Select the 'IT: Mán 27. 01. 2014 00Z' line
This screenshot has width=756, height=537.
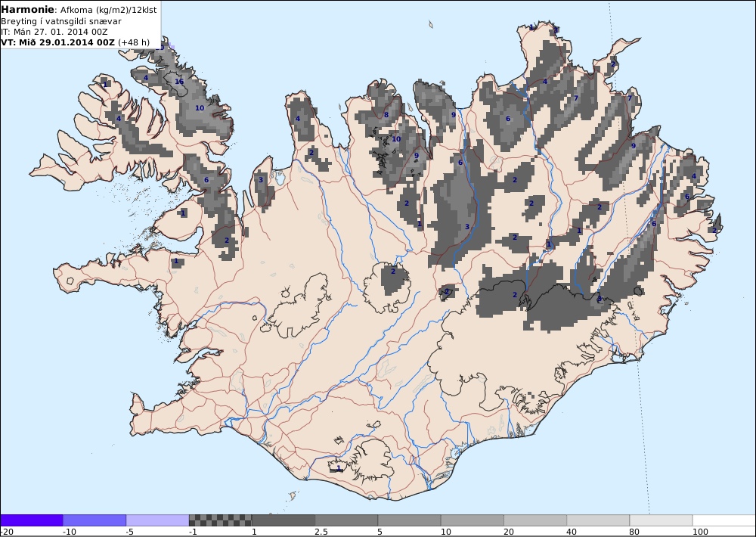pos(54,32)
